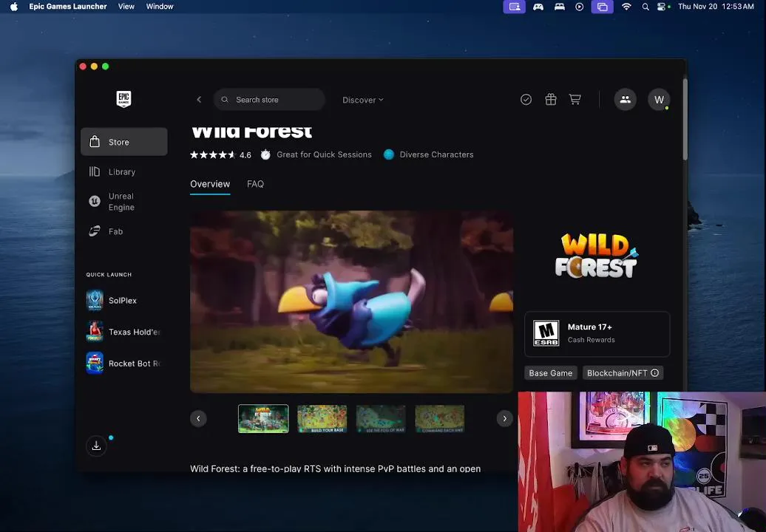This screenshot has height=532, width=766.
Task: Open the Store section
Action: pos(124,142)
